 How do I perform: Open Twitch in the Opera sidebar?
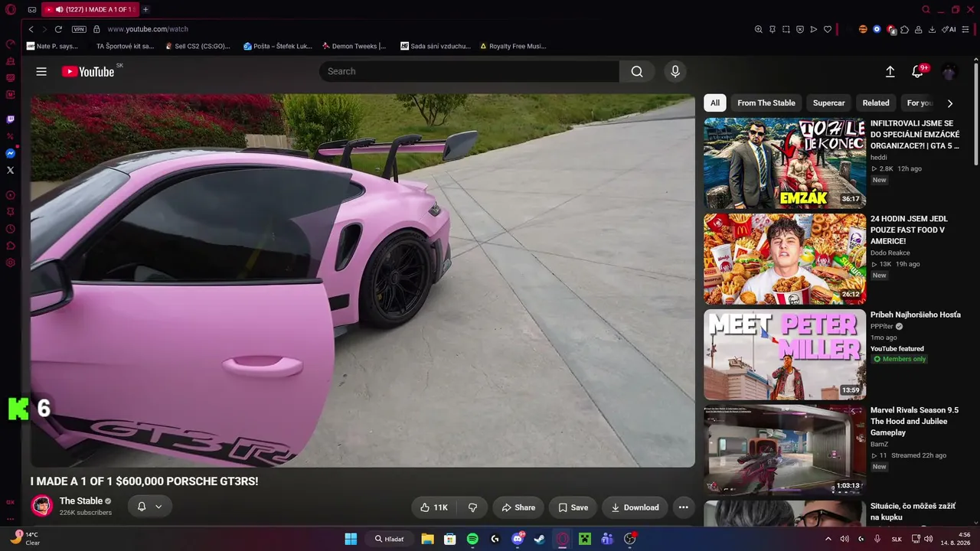11,119
